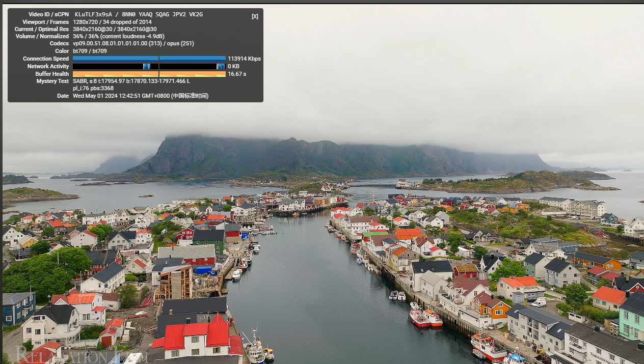Click the Color bt709 value
The width and height of the screenshot is (644, 364).
(x=90, y=51)
